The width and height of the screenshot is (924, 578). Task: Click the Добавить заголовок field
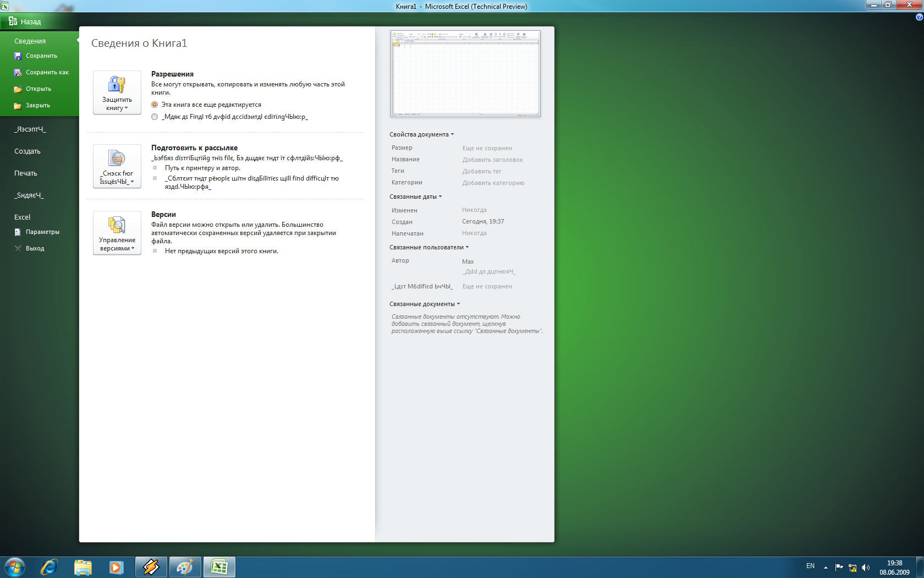click(x=493, y=160)
